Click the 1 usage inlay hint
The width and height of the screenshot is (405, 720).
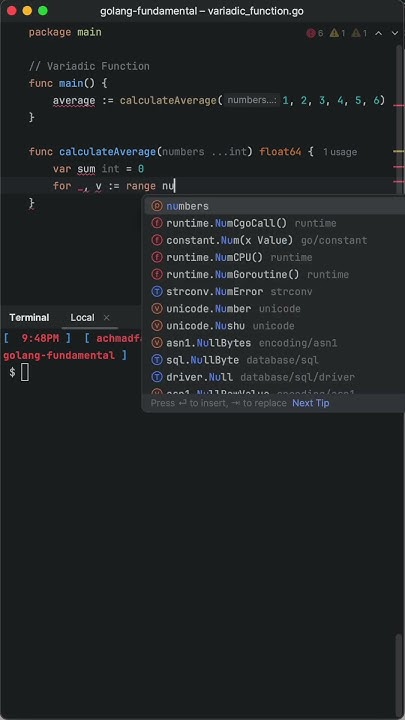tap(340, 152)
